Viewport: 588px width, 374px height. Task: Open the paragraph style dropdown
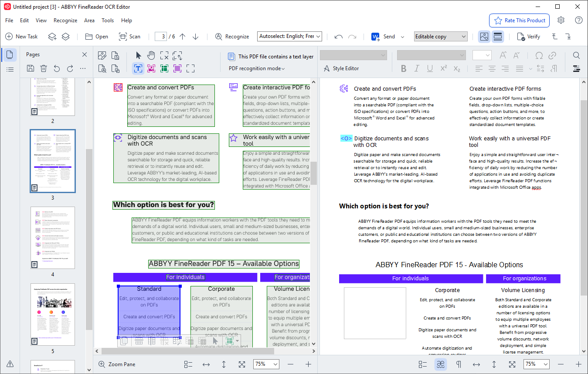(353, 55)
